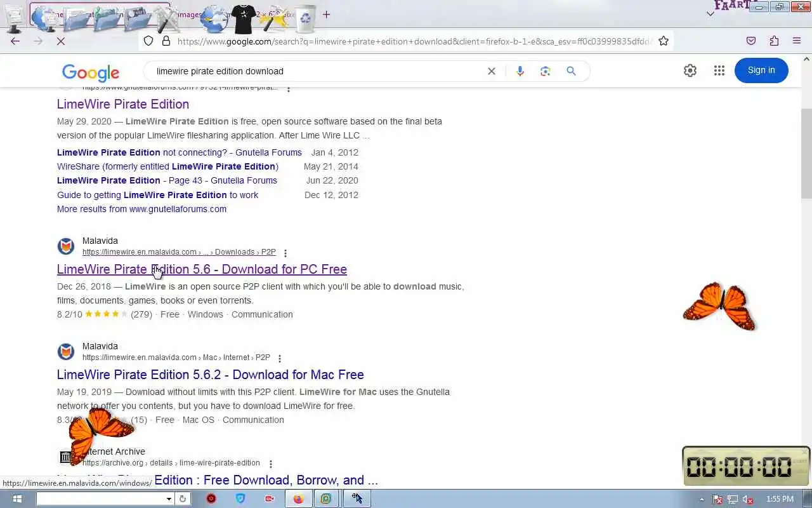Click the 'https://limewire.en.malavida.com › Mac › Internet › P2P' path
The width and height of the screenshot is (812, 508).
[x=176, y=358]
